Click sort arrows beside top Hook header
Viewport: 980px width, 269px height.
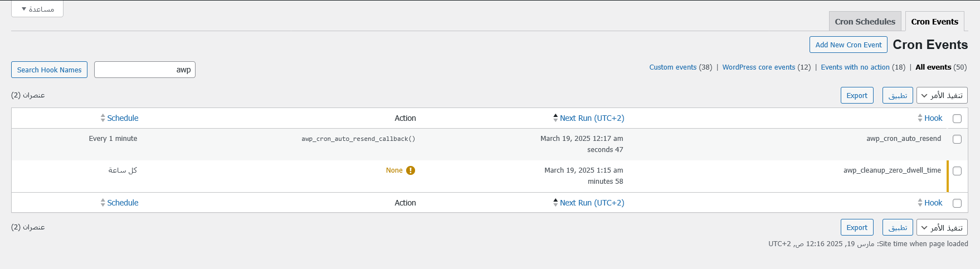click(x=920, y=118)
